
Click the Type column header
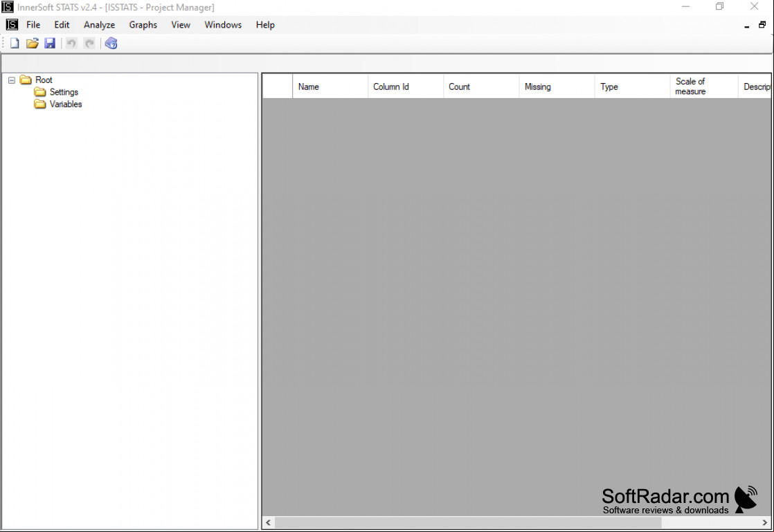632,86
